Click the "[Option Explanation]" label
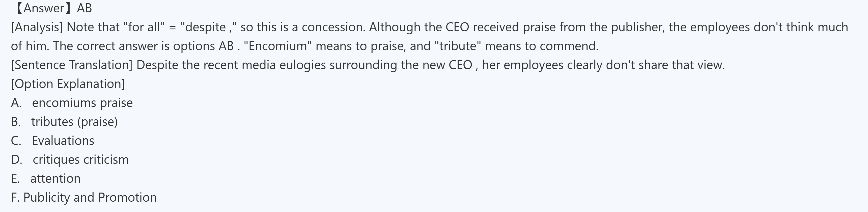868x212 pixels. click(x=68, y=84)
